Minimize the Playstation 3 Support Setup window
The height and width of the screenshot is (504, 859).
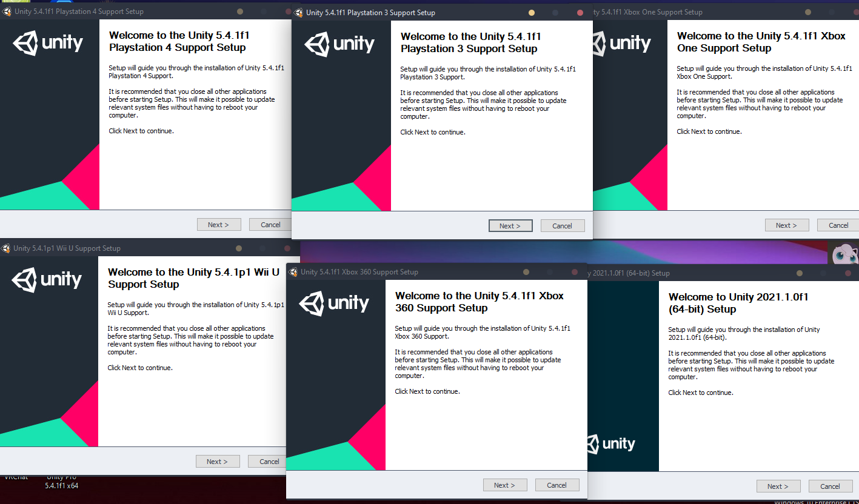[532, 13]
